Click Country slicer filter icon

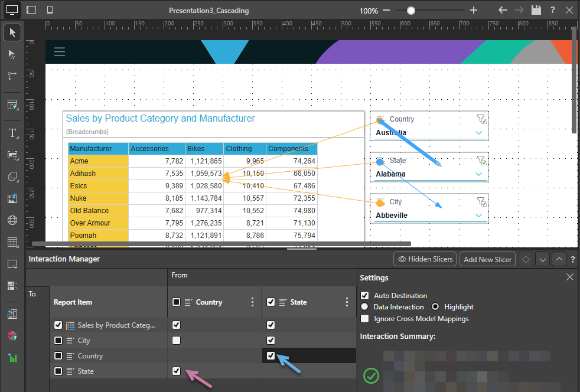click(x=481, y=119)
